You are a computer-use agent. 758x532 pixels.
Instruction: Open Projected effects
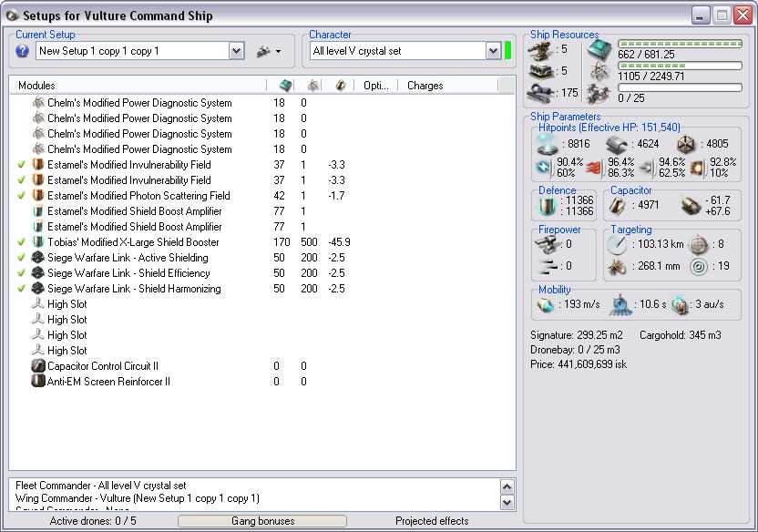[x=432, y=521]
